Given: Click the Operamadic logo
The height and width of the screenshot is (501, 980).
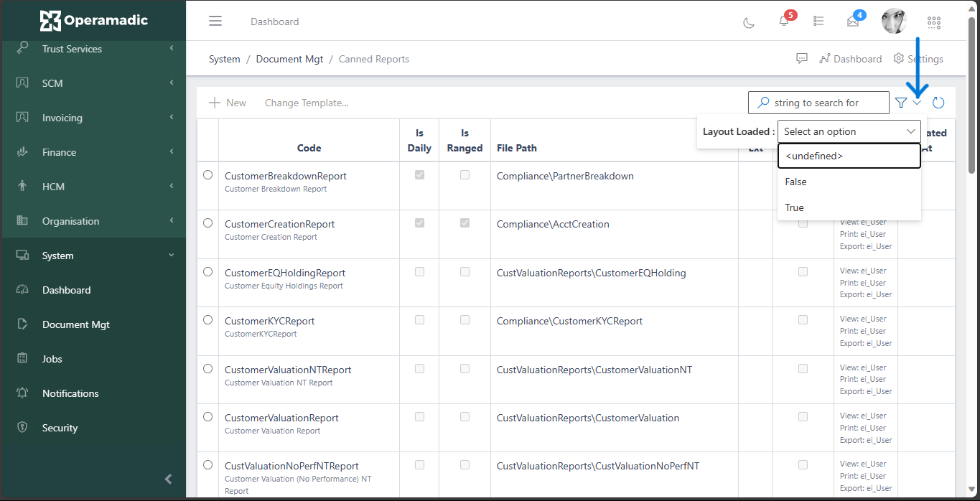Looking at the screenshot, I should (x=94, y=21).
